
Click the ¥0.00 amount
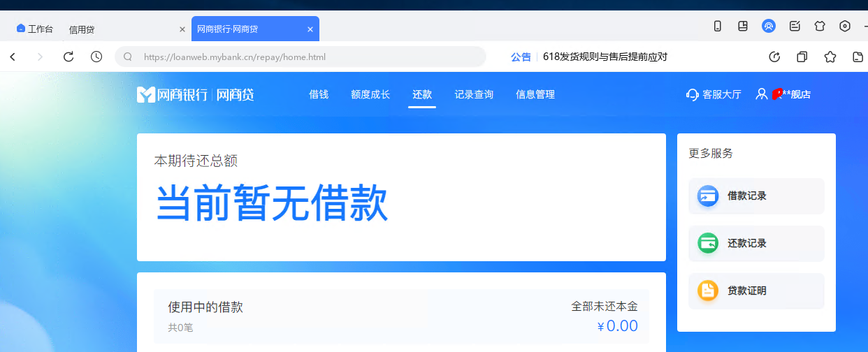coord(617,326)
